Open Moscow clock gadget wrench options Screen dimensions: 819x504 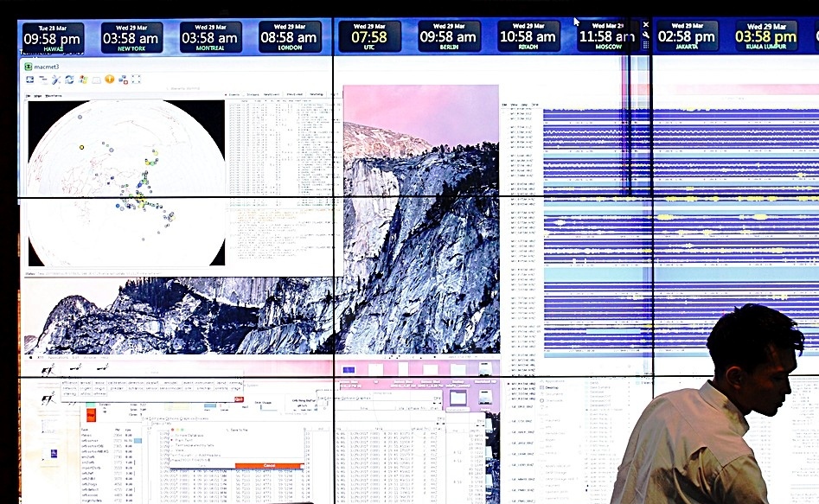[x=646, y=35]
